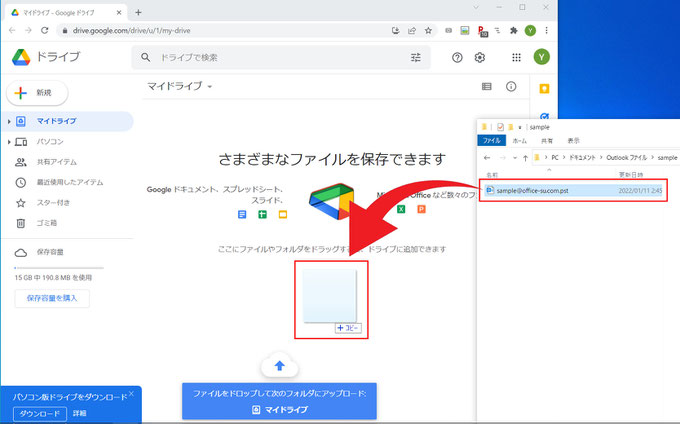
Task: Open the Google account avatar in Drive header
Action: (x=542, y=57)
